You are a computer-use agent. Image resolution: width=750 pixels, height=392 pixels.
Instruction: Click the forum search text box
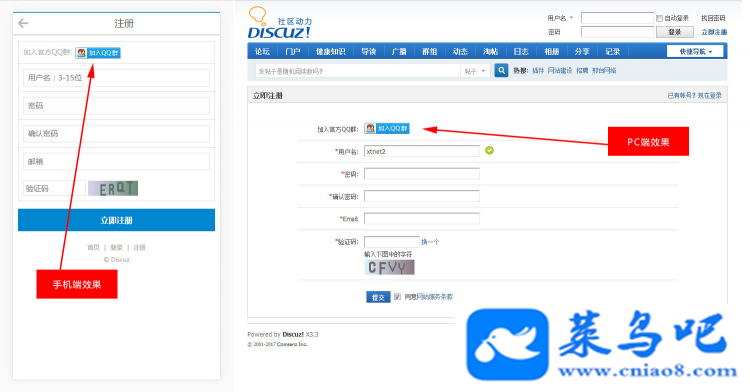click(358, 71)
